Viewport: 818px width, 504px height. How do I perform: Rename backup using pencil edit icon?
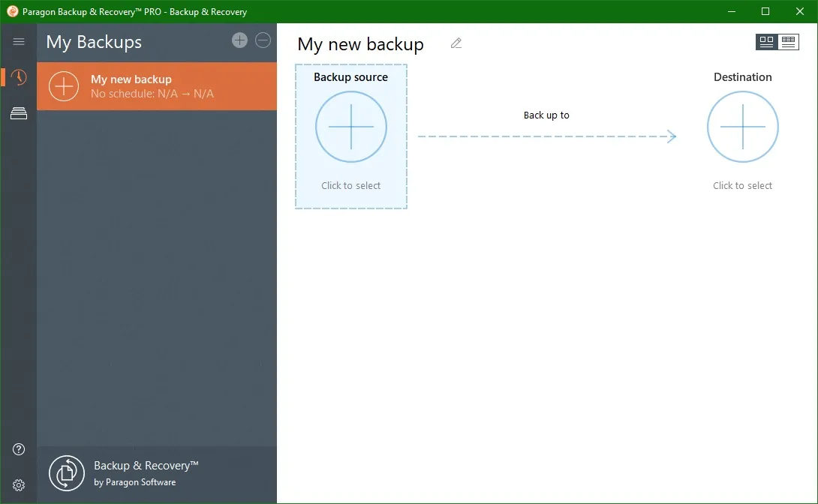456,43
